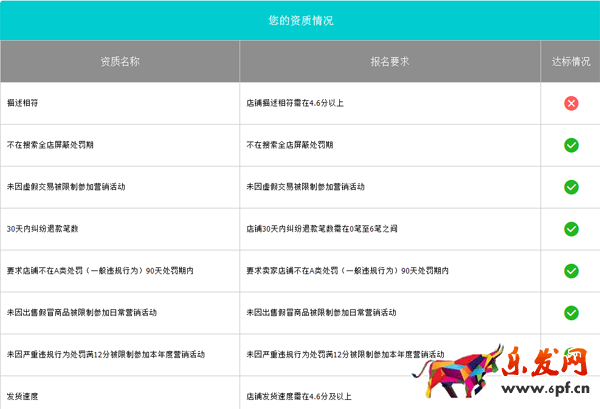Select name cell 未因严重违规行为处罚满12分
This screenshot has width=600, height=409.
pos(120,355)
